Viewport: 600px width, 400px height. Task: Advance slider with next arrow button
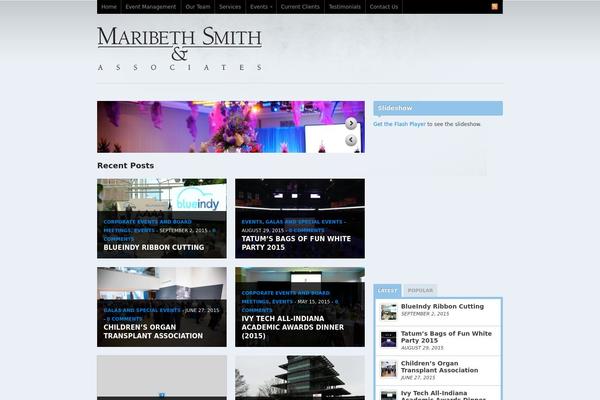pos(351,123)
